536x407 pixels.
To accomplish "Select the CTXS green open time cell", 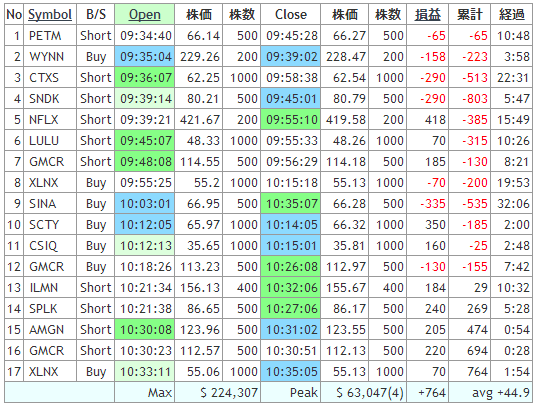I will (145, 78).
